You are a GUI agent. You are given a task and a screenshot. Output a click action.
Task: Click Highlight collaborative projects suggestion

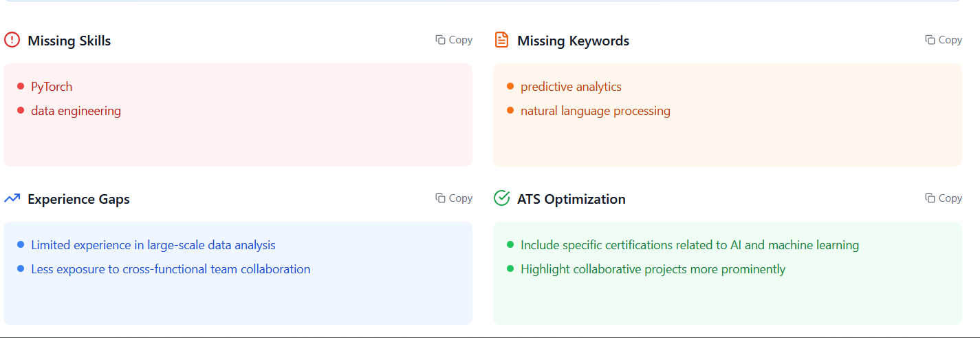pyautogui.click(x=653, y=269)
